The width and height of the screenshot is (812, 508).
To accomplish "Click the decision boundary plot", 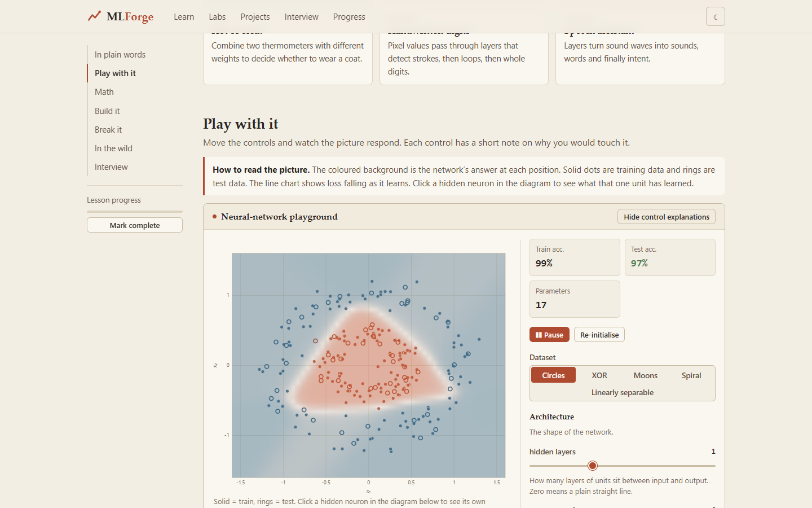I will coord(369,365).
